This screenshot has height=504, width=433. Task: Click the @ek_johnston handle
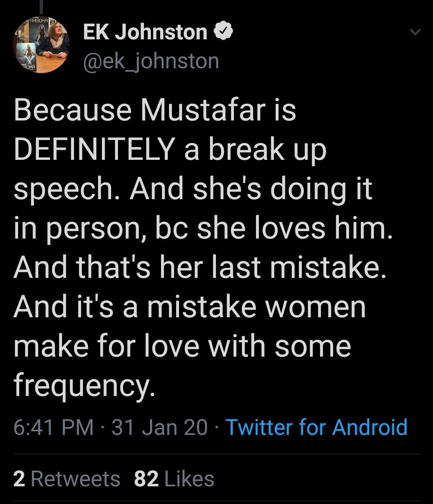(x=151, y=61)
